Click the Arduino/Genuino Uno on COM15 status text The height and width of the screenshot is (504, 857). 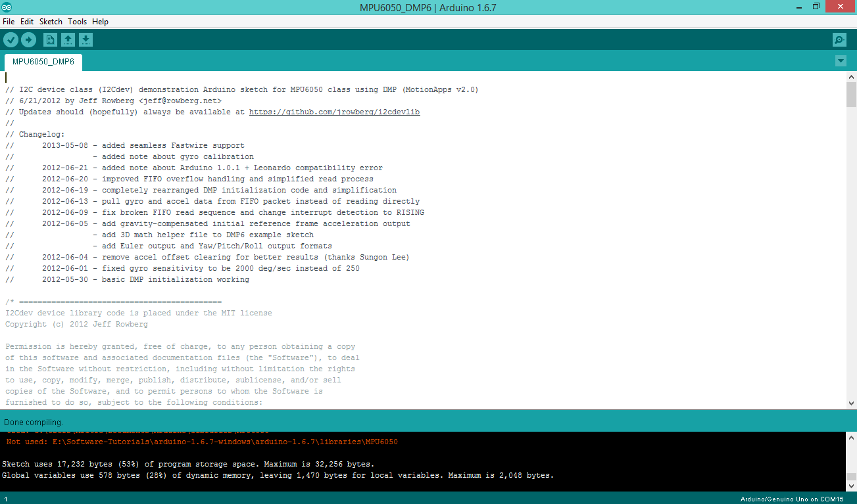791,499
